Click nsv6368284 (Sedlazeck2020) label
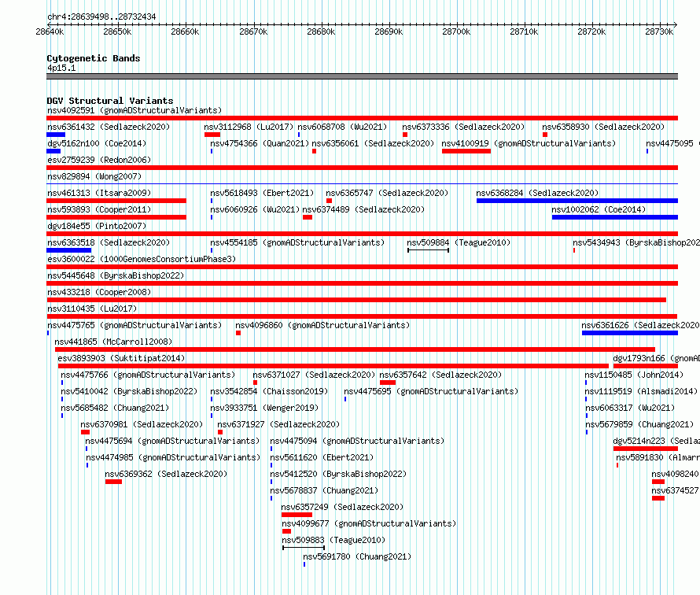 click(537, 193)
